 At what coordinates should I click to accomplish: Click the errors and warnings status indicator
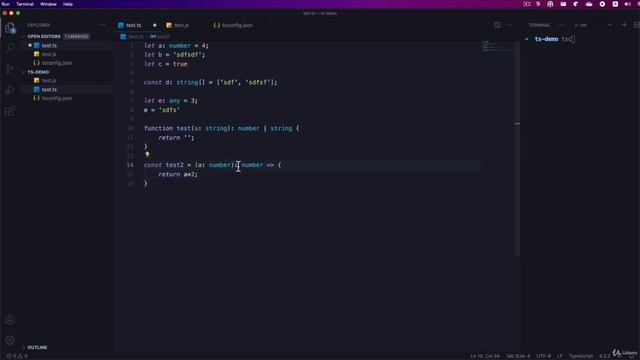point(17,356)
